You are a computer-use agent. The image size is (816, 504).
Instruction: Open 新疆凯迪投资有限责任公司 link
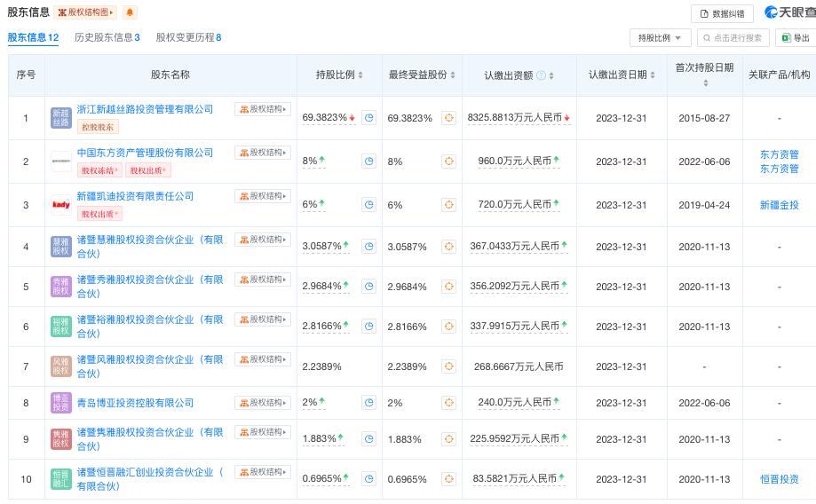click(135, 196)
